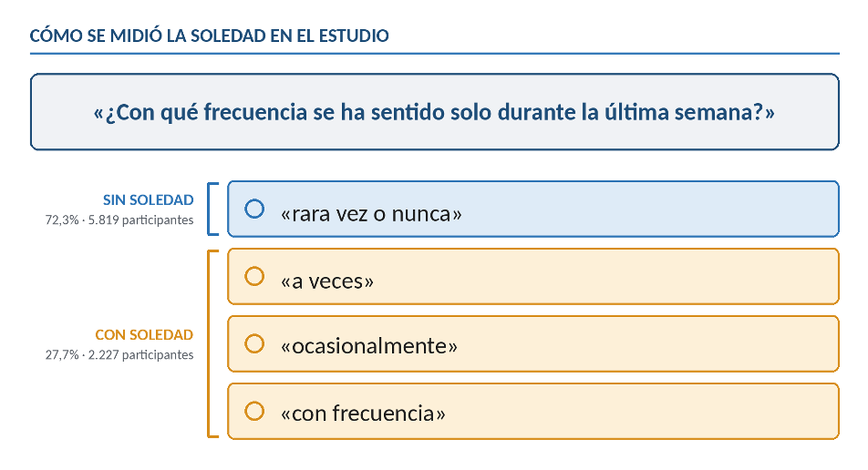Viewport: 868px width, 470px height.
Task: Select the «rara vez o nunca» radio circle
Action: point(254,209)
